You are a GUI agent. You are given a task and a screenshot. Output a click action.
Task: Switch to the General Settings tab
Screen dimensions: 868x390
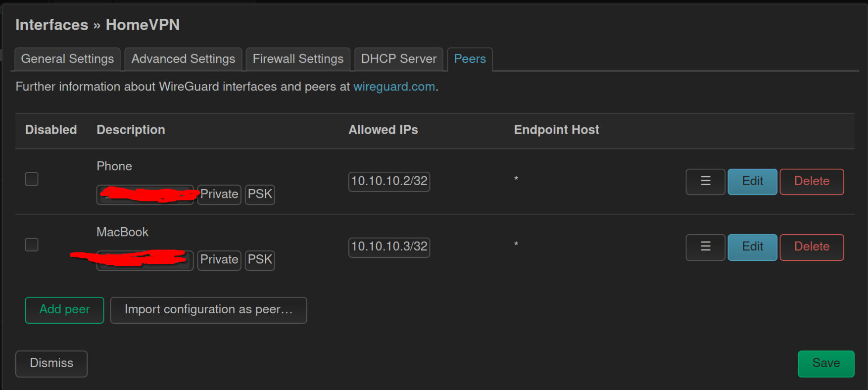(67, 59)
